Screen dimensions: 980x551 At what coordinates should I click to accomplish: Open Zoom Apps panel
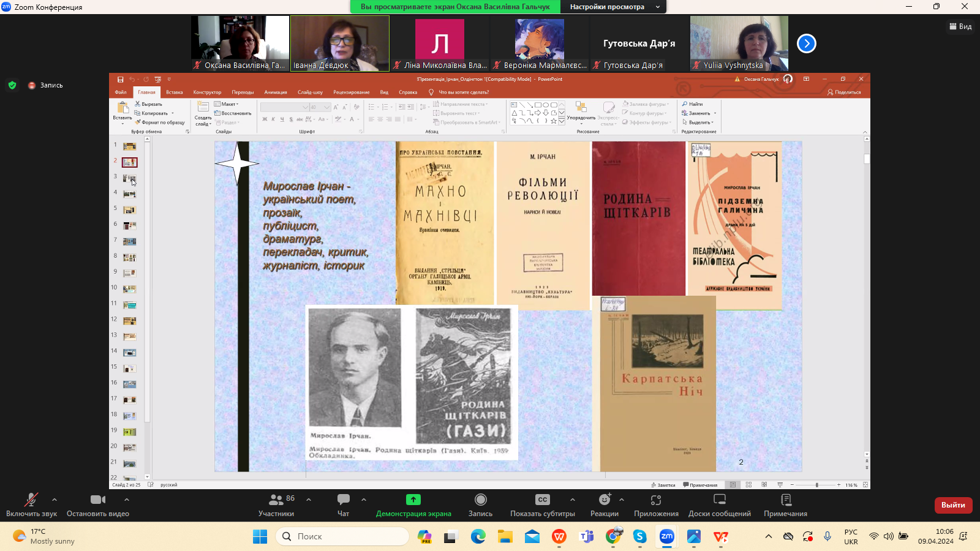(x=656, y=500)
